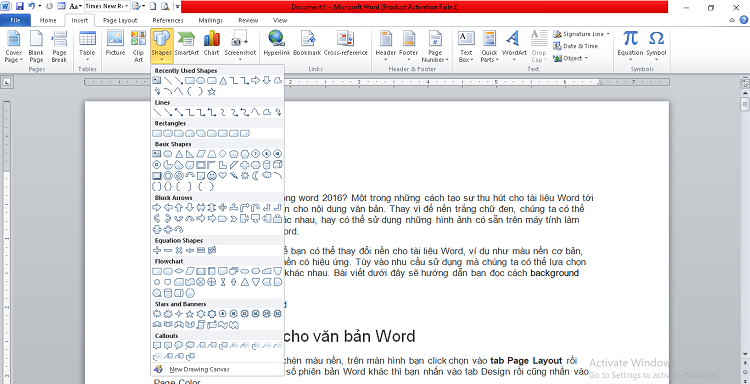This screenshot has width=750, height=384.
Task: Select the Diamond in Basic Shapes
Action: 222,154
